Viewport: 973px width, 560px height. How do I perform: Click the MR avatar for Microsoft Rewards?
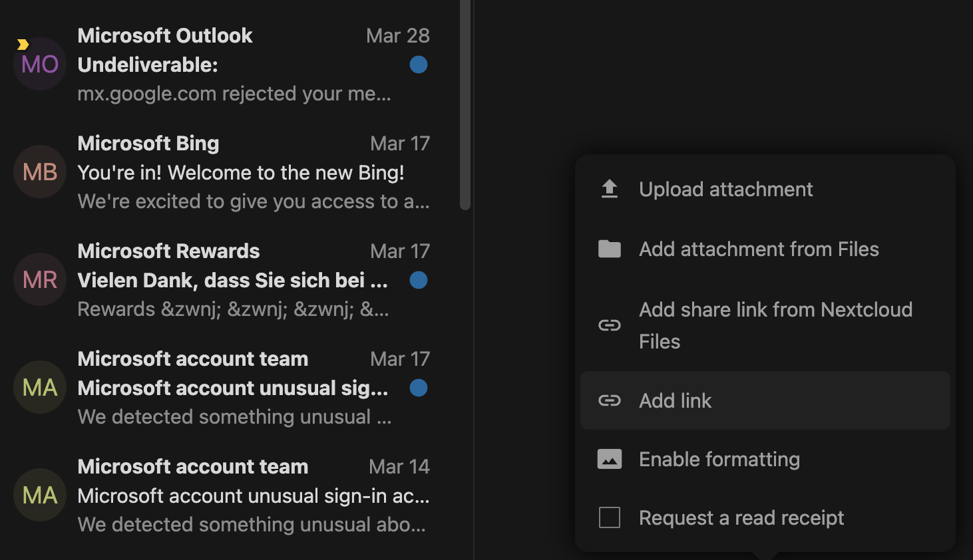[40, 279]
